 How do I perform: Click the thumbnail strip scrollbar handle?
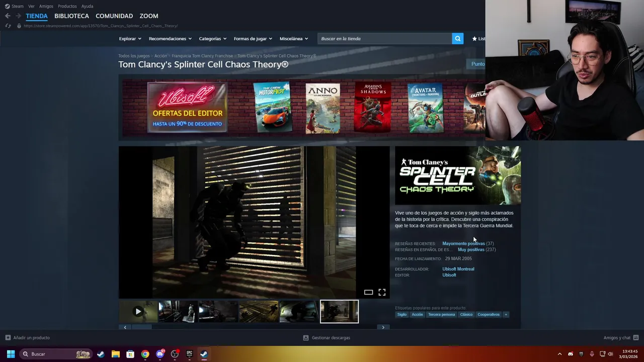point(141,327)
